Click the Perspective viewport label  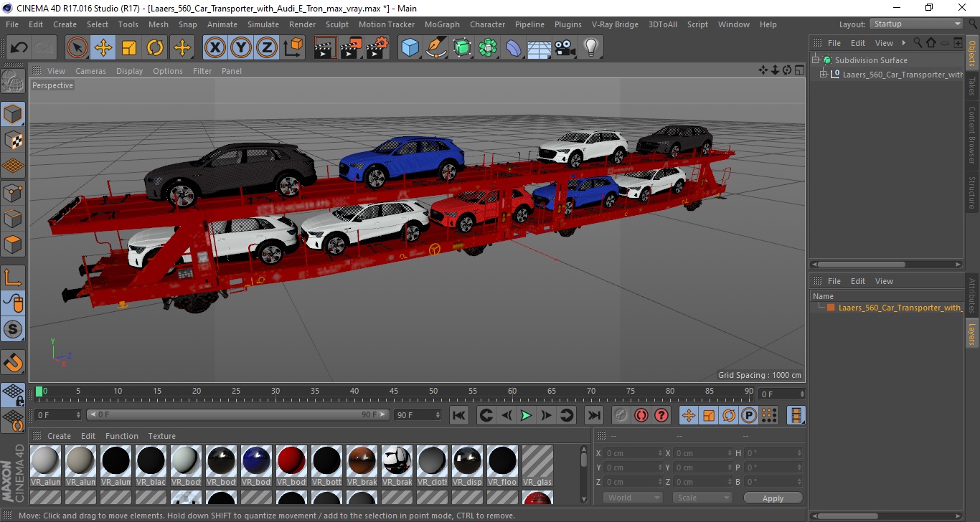click(x=52, y=85)
